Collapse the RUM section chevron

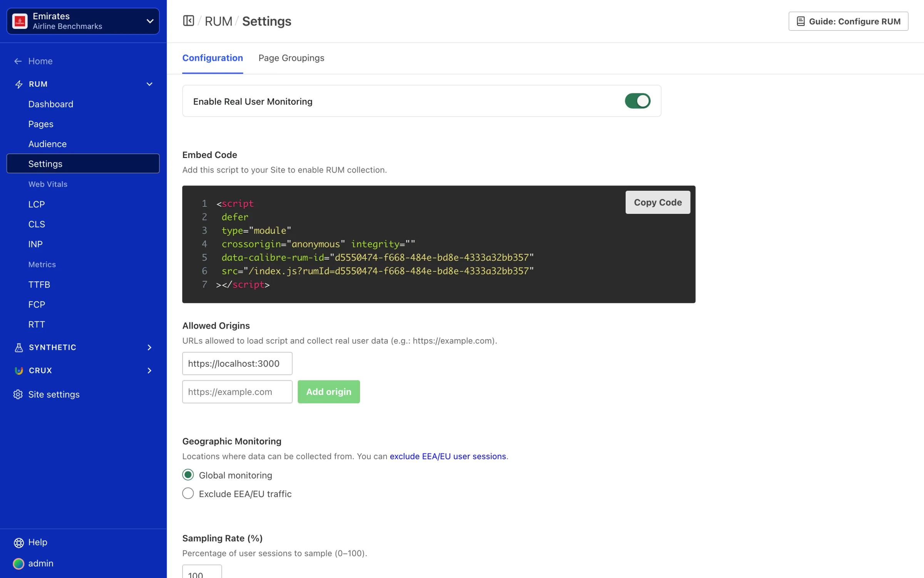click(149, 84)
